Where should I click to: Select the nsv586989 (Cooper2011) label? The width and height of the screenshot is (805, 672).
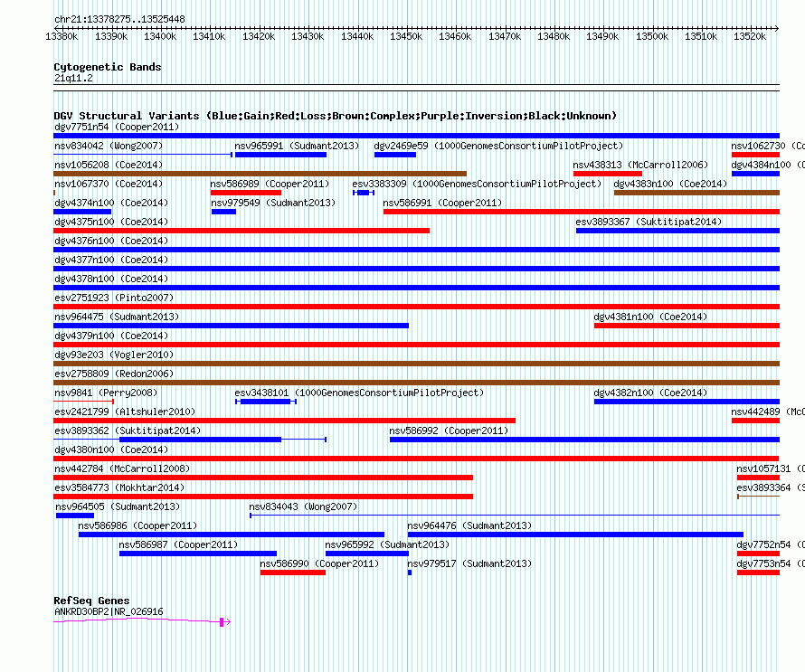tap(270, 184)
